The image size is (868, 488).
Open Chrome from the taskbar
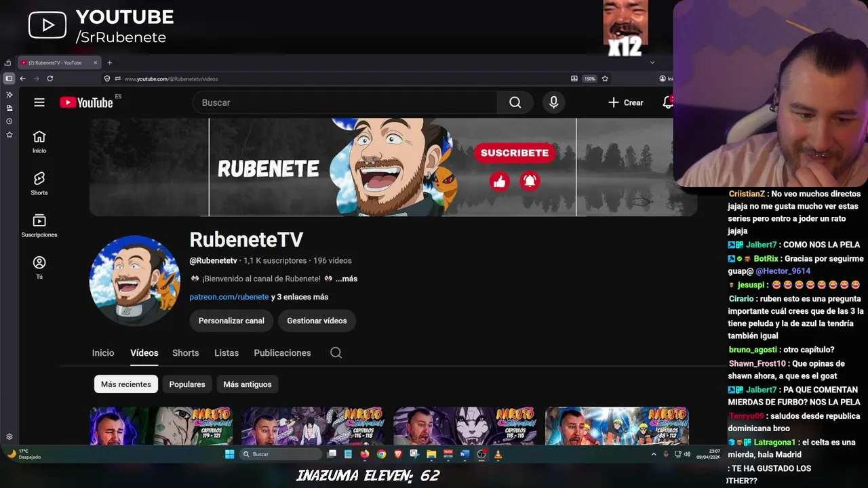[381, 454]
